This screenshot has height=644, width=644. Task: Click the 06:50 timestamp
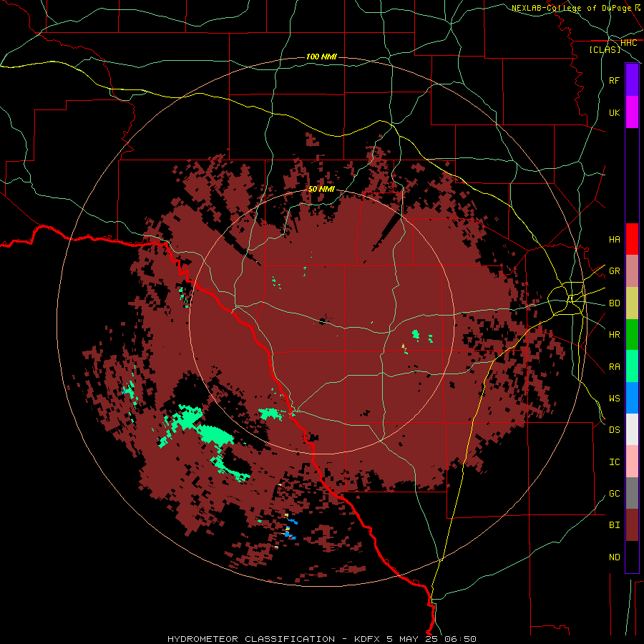[x=459, y=639]
